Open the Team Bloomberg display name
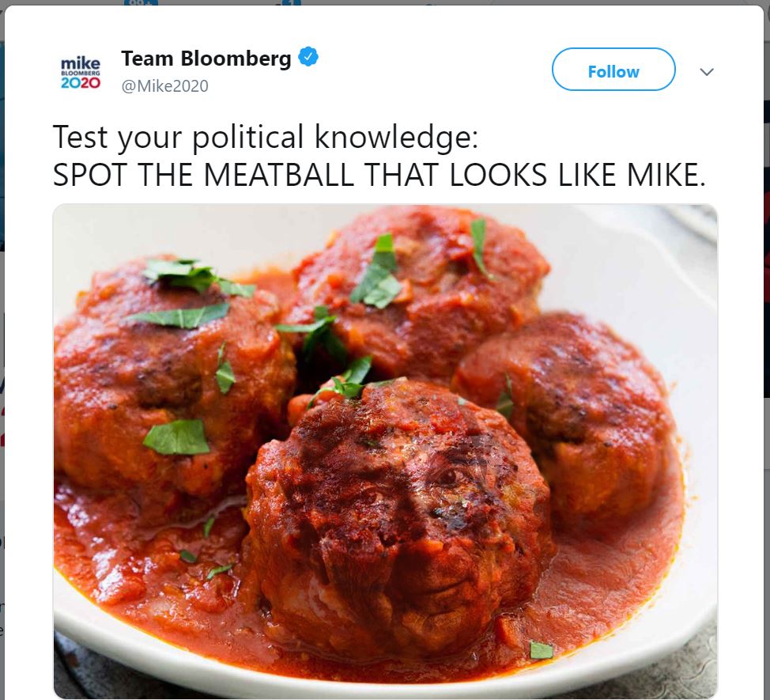This screenshot has width=770, height=700. click(x=206, y=59)
